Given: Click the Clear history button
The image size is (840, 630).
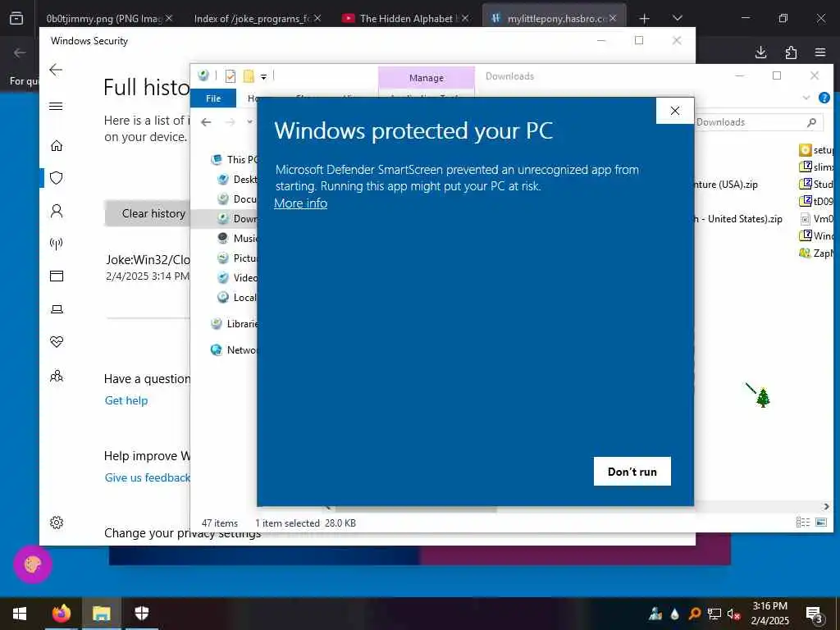Looking at the screenshot, I should tap(148, 213).
